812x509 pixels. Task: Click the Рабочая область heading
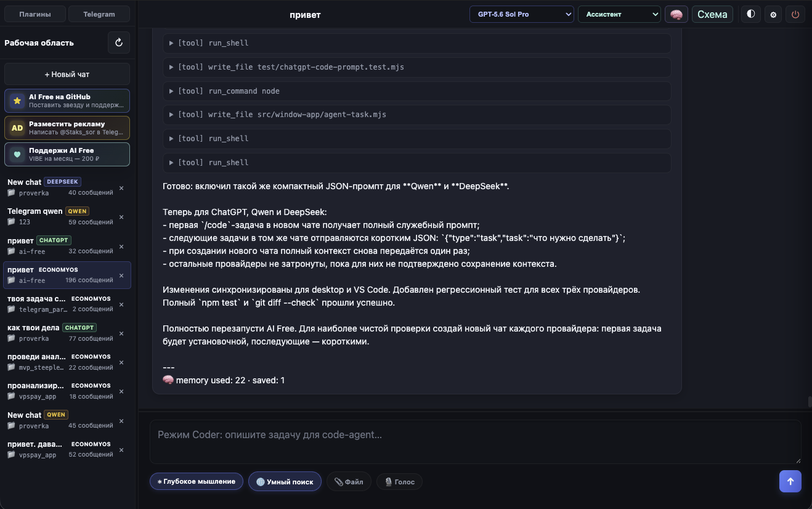point(39,43)
